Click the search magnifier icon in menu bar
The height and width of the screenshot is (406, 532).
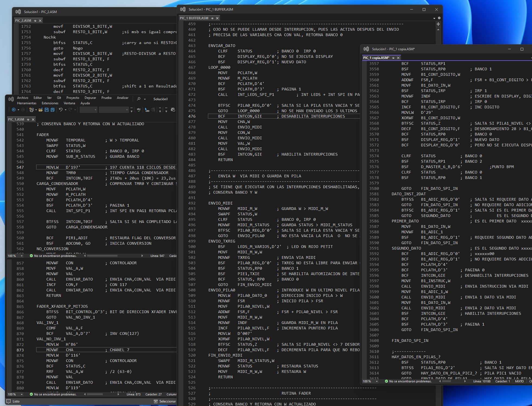pyautogui.click(x=139, y=99)
